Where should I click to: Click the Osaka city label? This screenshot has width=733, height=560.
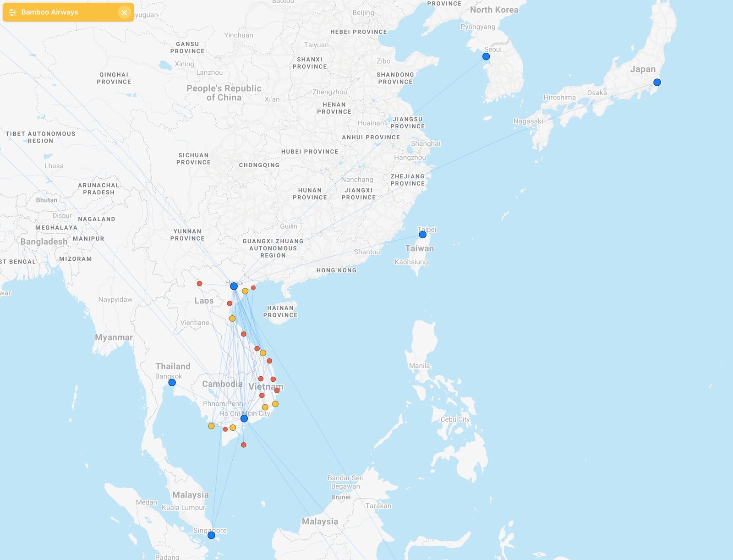pyautogui.click(x=597, y=93)
